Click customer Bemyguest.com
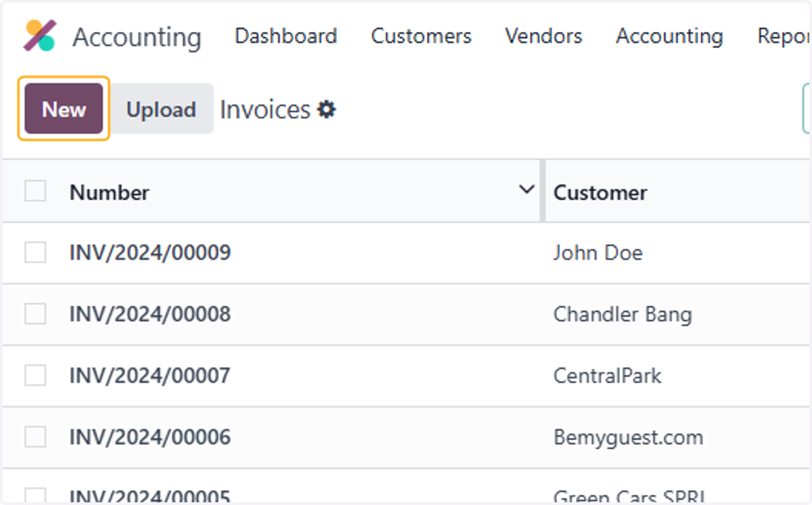This screenshot has width=812, height=505. click(x=628, y=437)
